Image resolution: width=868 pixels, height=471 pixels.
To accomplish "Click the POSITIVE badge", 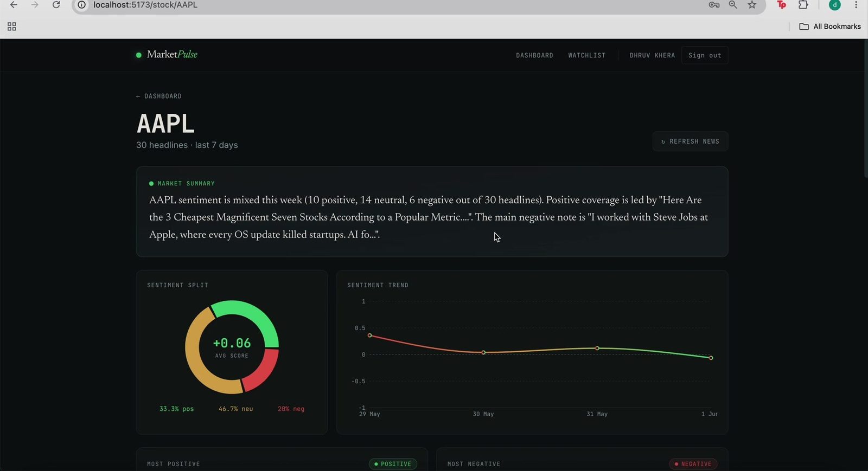I will point(393,464).
